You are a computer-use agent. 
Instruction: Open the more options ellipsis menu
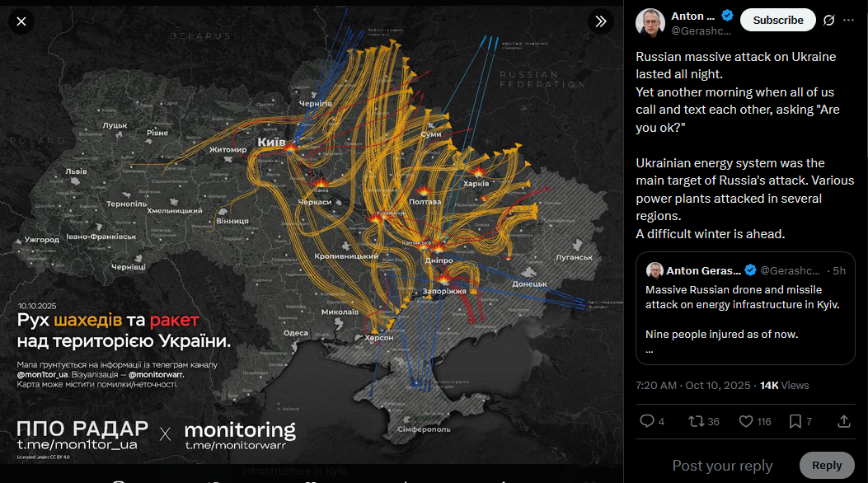(x=848, y=21)
